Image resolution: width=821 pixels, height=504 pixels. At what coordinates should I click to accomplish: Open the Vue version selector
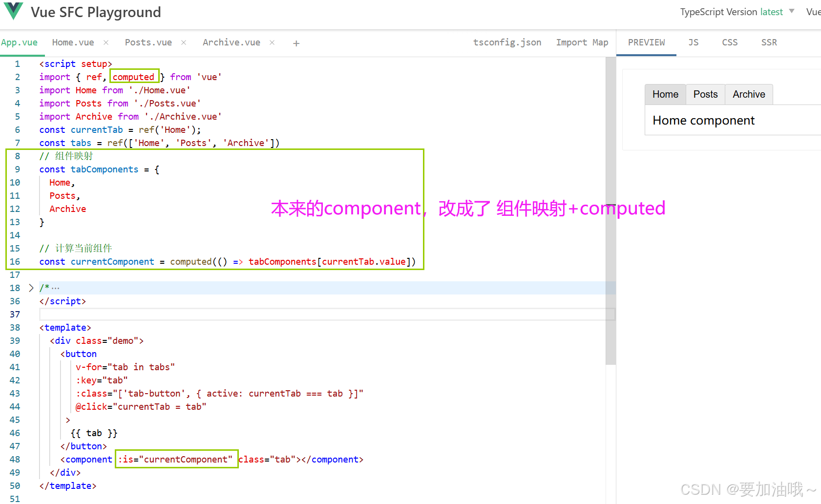point(813,12)
